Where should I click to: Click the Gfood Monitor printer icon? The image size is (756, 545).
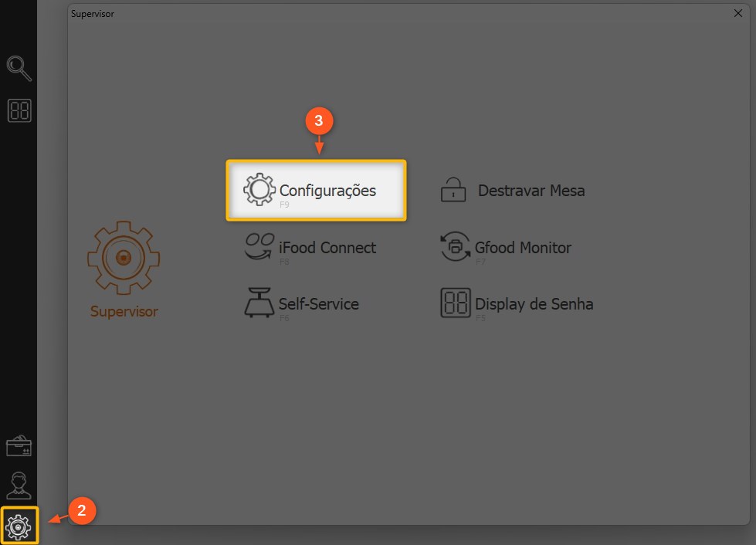[455, 247]
